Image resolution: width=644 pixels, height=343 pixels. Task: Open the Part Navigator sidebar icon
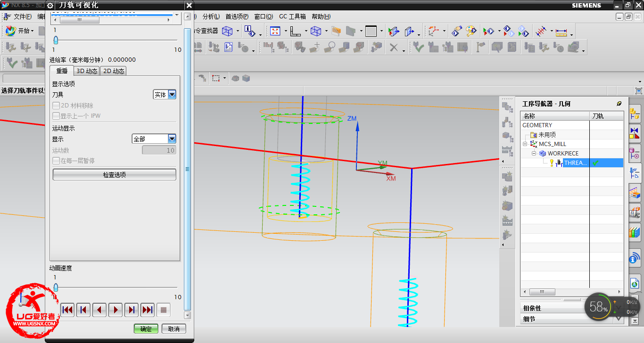point(635,153)
